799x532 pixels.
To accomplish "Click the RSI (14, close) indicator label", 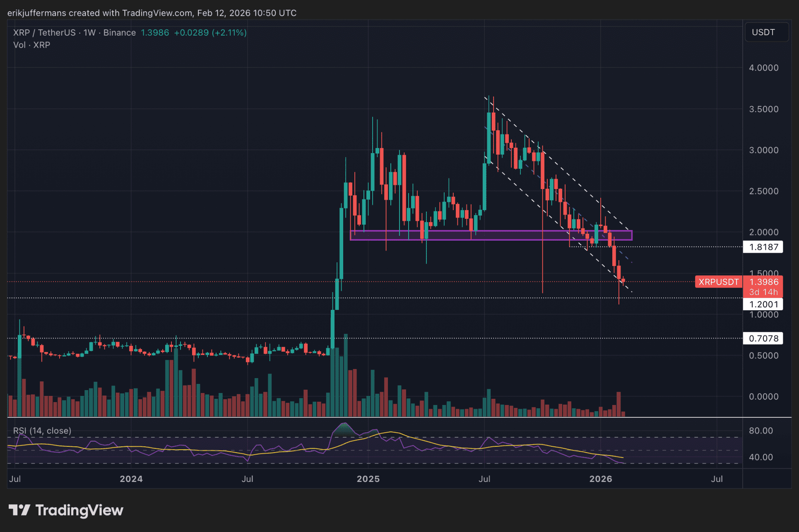I will (x=42, y=431).
